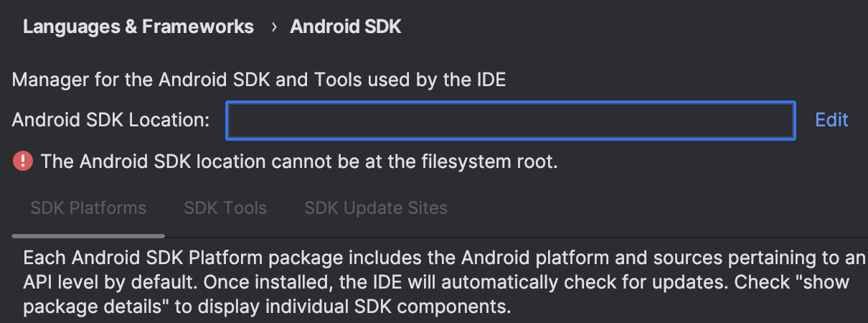
Task: Click the divider line right of the tabs
Action: coord(516,237)
